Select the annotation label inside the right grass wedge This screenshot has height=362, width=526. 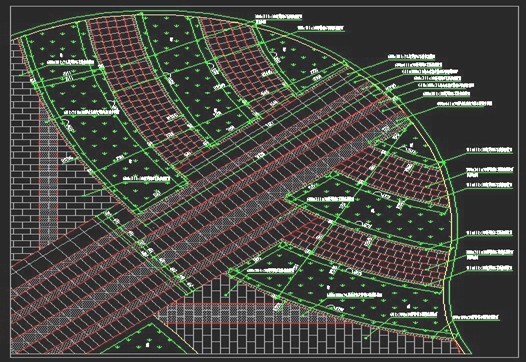point(330,199)
